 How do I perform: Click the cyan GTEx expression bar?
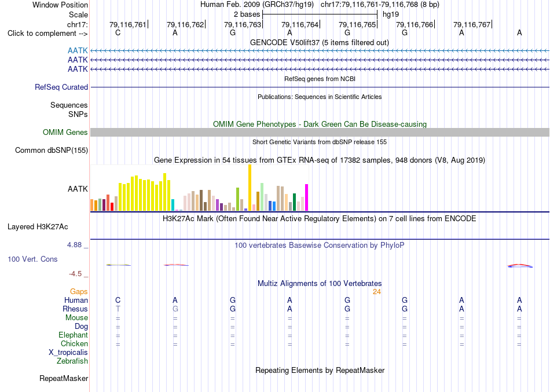point(173,205)
